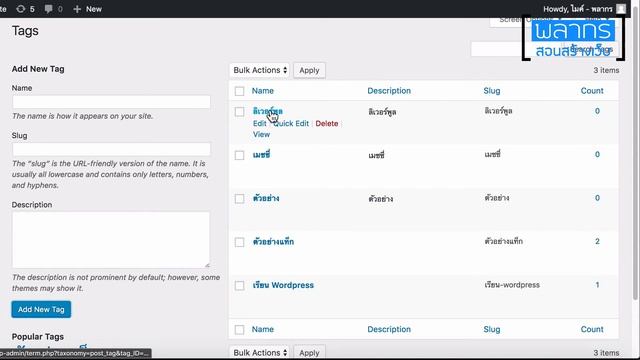The height and width of the screenshot is (360, 640).
Task: Sort by footer Count column
Action: tap(592, 329)
